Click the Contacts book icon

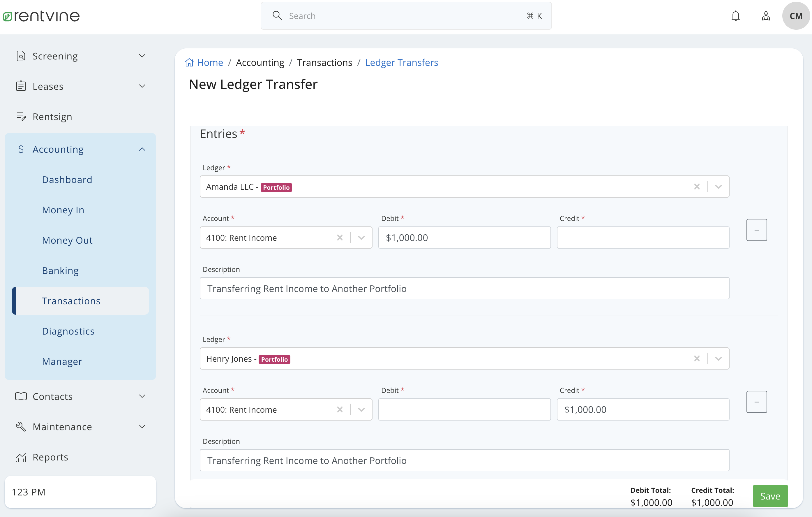pyautogui.click(x=21, y=396)
